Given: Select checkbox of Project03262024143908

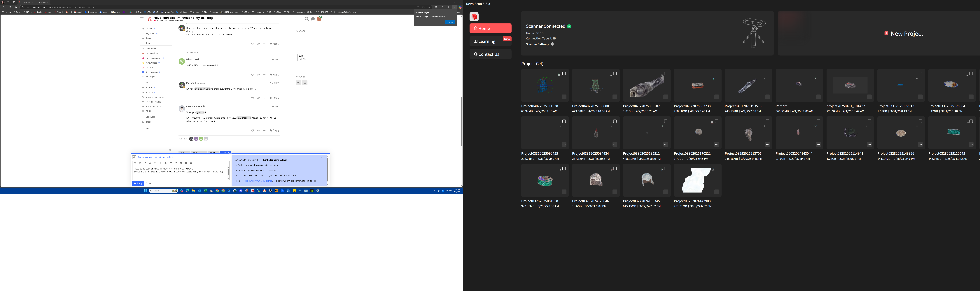Looking at the screenshot, I should (717, 169).
